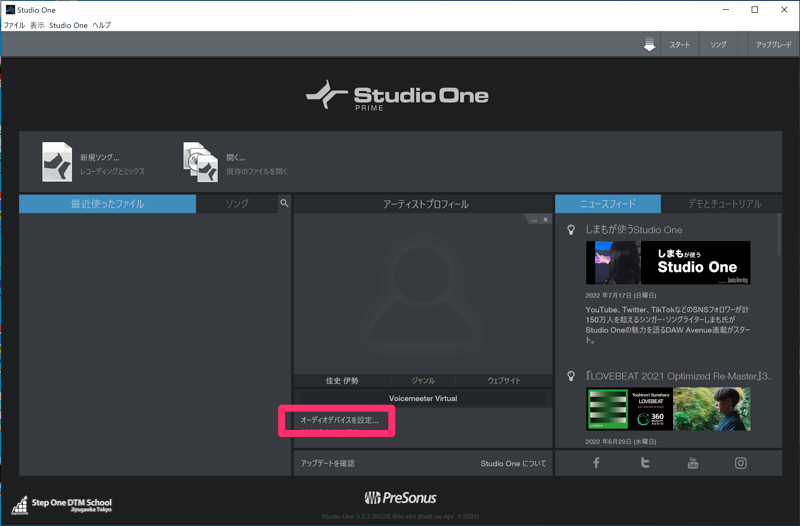800x526 pixels.
Task: Click the ウェブサイト field
Action: (504, 381)
